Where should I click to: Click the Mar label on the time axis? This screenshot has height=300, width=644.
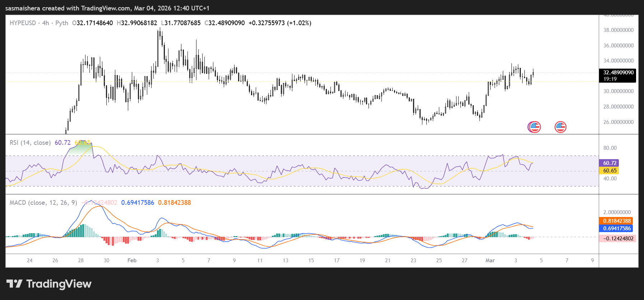click(490, 260)
